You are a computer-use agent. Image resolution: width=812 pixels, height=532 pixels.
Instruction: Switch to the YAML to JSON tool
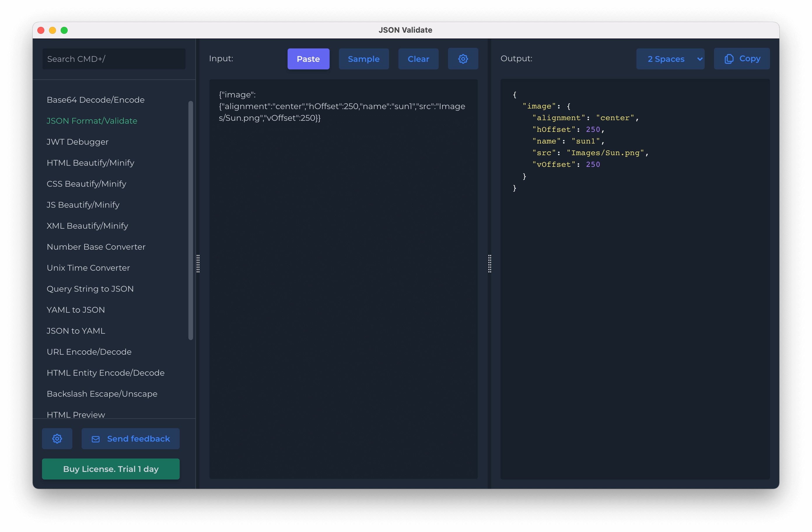76,309
